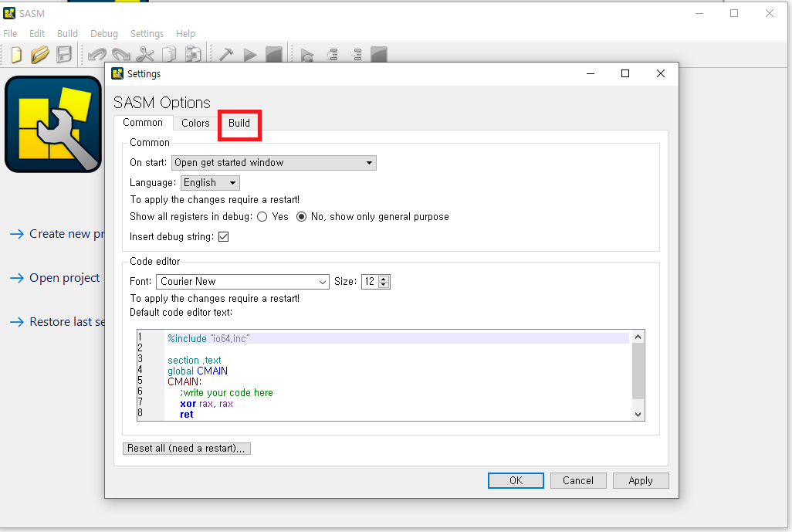This screenshot has width=792, height=532.
Task: Click the code editor vertical scrollbar thumb
Action: [x=638, y=371]
